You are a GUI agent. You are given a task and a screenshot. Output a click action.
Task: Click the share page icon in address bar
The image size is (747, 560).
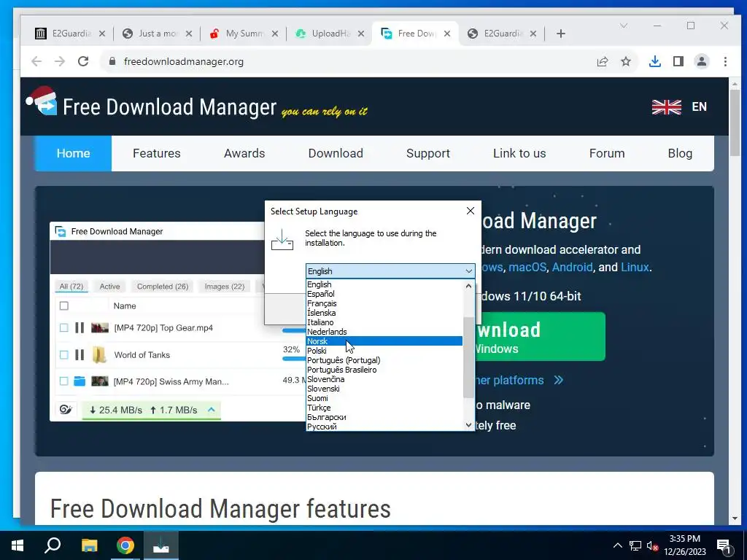(x=602, y=61)
